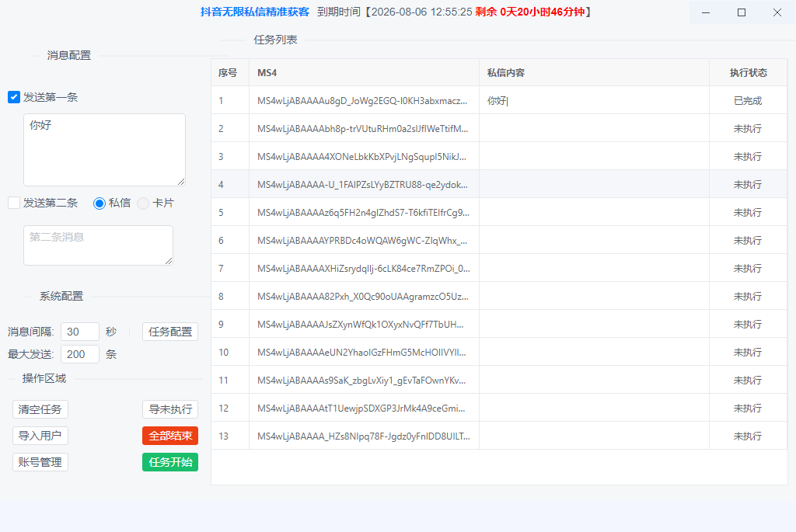Click the red 全部结束 button

pos(170,436)
